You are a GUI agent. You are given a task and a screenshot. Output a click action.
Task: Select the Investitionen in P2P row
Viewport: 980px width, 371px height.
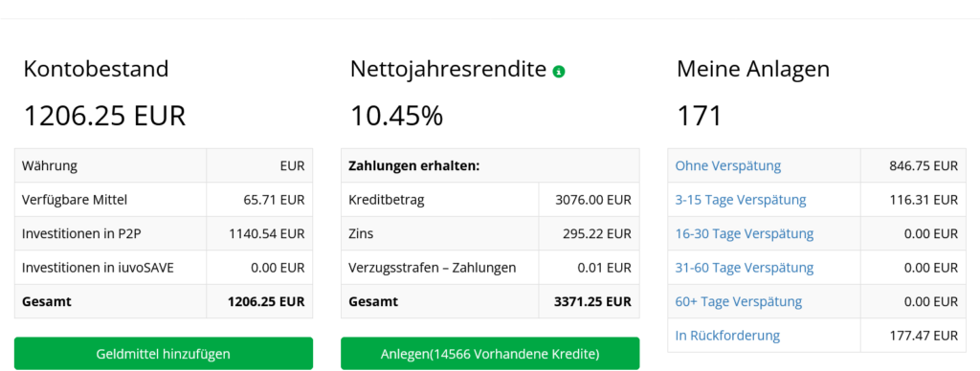pos(163,233)
